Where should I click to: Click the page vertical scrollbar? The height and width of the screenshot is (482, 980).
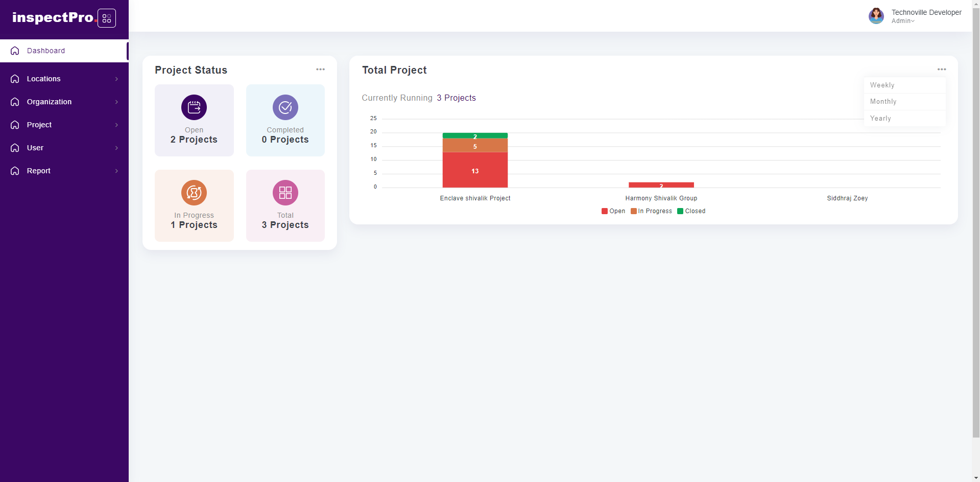click(976, 230)
